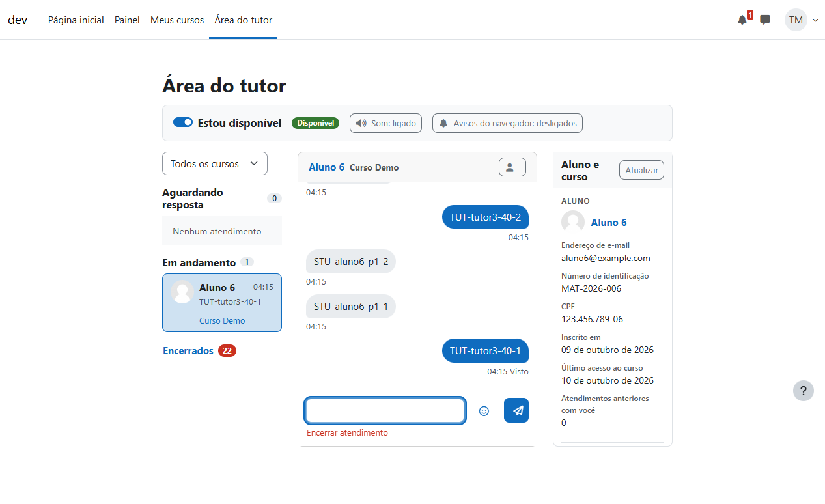Send message with paper plane button
The width and height of the screenshot is (825, 504).
(516, 410)
